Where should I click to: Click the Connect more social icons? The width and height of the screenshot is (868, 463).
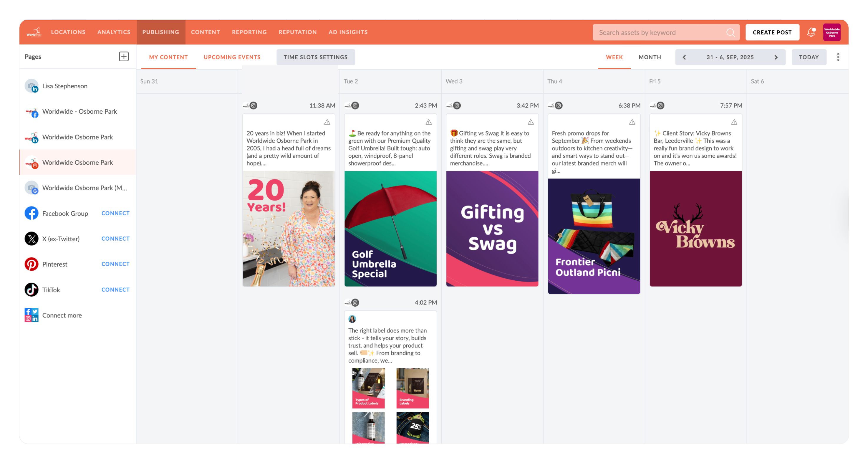tap(31, 315)
